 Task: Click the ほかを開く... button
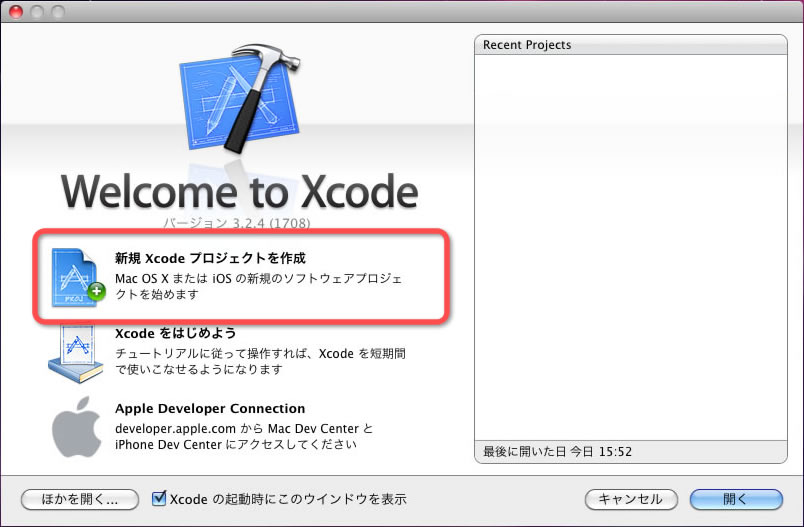80,499
